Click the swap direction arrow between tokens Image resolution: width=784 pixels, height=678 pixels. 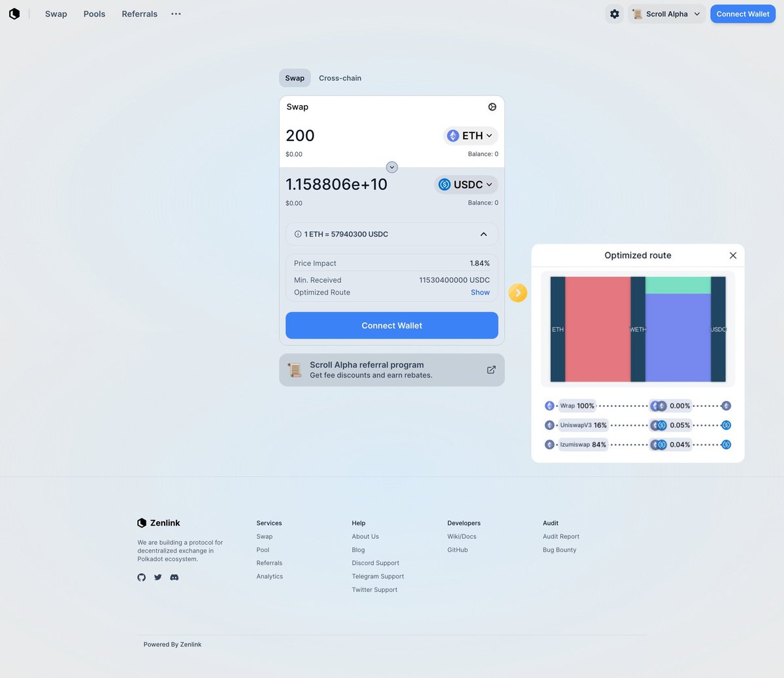click(x=392, y=167)
